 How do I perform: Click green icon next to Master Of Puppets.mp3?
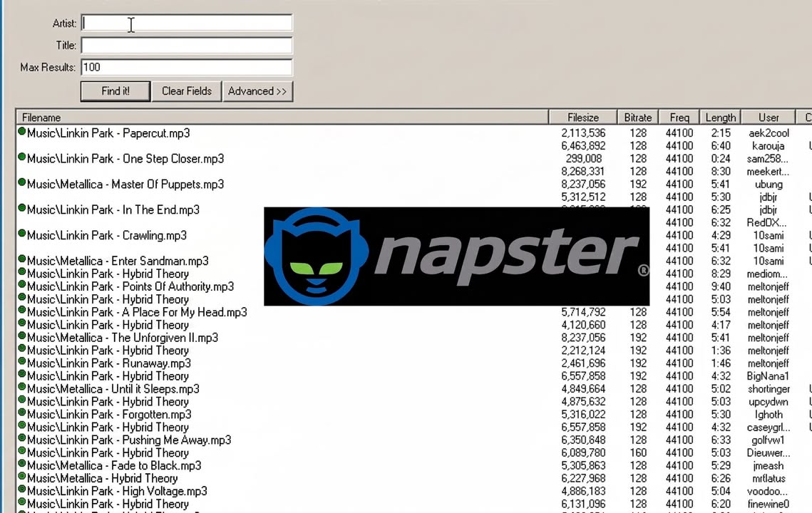[22, 182]
